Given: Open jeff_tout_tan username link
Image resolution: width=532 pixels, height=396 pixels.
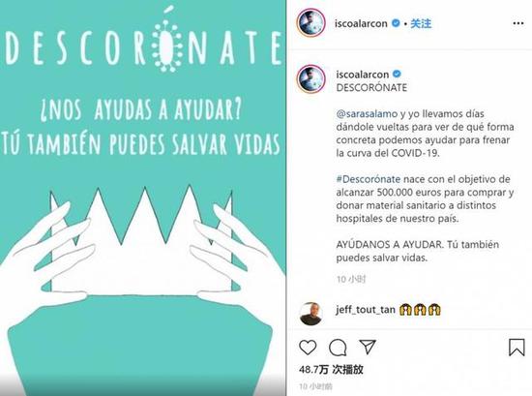Looking at the screenshot, I should pos(366,310).
